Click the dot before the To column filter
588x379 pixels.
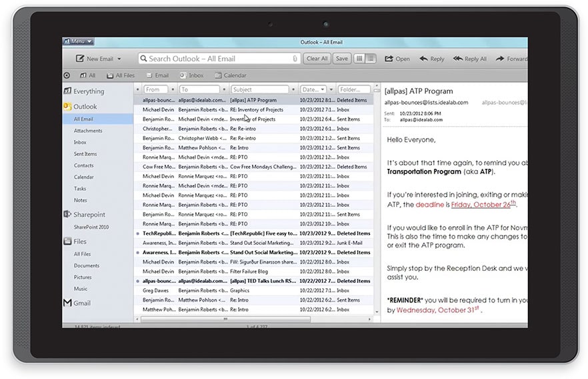click(x=173, y=89)
